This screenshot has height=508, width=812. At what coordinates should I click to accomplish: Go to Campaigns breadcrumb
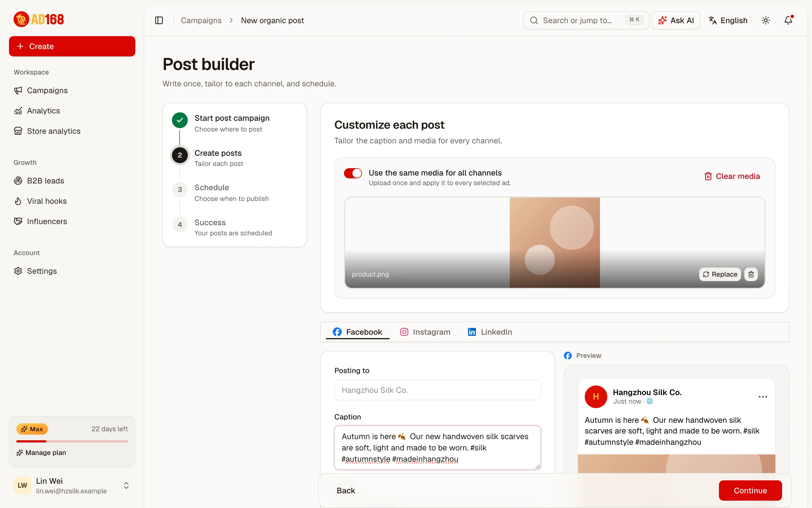(201, 21)
